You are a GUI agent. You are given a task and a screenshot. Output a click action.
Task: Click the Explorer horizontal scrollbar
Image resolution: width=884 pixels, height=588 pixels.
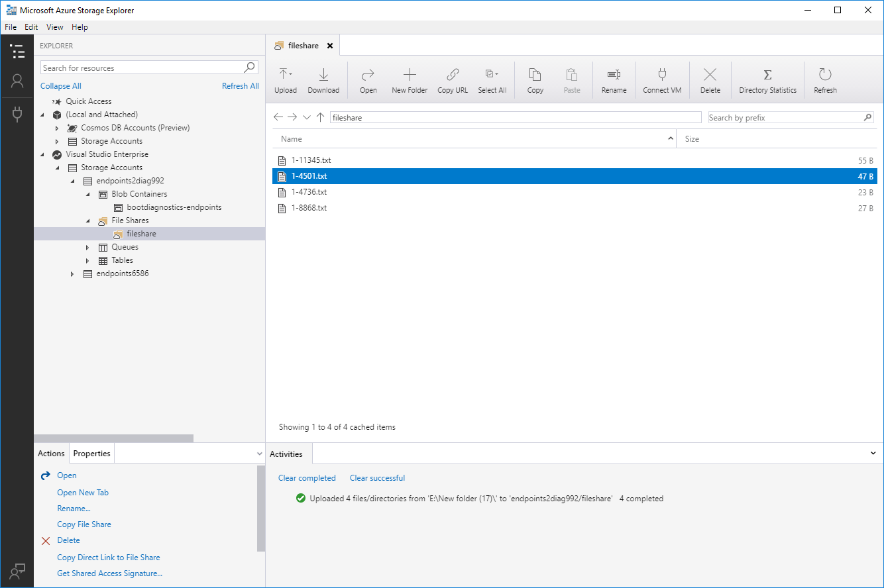[x=113, y=438]
